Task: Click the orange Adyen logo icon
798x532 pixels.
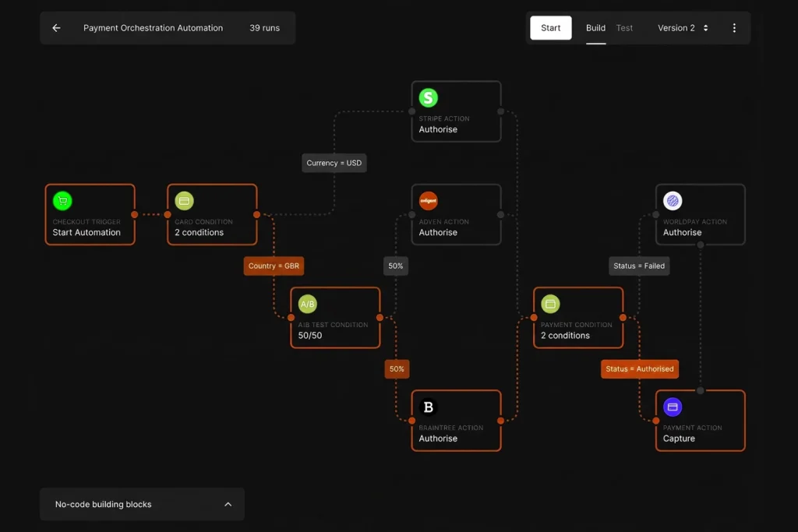Action: click(x=428, y=201)
